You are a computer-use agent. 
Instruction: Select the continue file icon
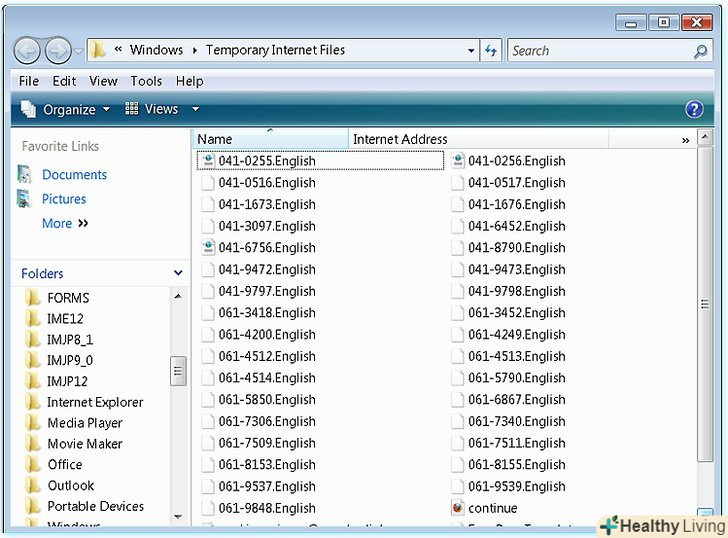458,508
